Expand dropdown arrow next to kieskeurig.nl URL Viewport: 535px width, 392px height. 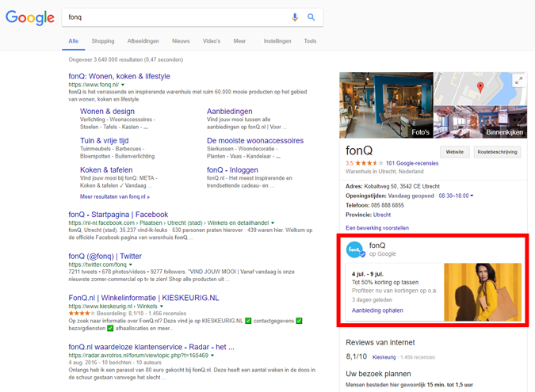click(162, 306)
